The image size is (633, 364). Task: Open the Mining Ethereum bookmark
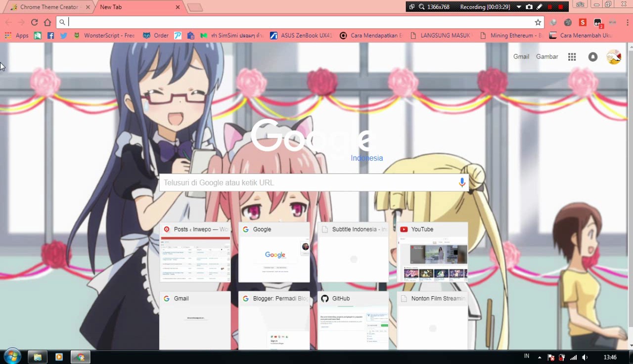511,36
